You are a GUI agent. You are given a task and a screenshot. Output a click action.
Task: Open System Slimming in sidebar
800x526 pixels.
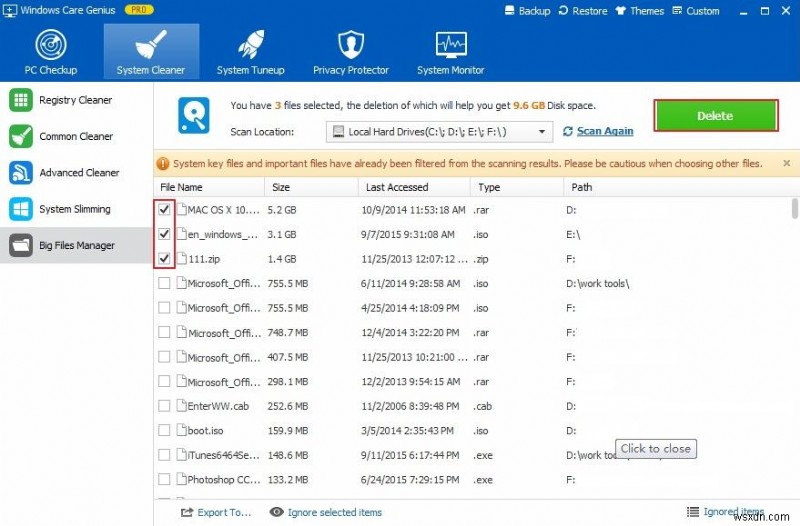[77, 209]
